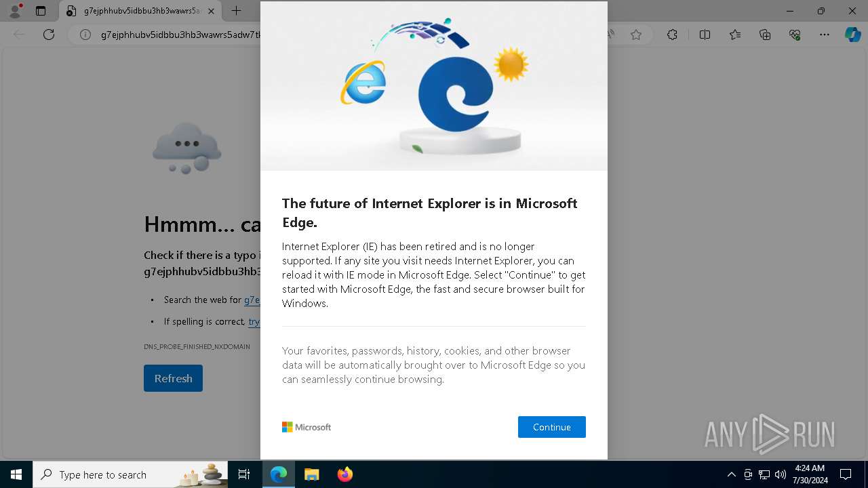The height and width of the screenshot is (488, 868).
Task: Click the Continue button in the dialog
Action: click(x=551, y=427)
